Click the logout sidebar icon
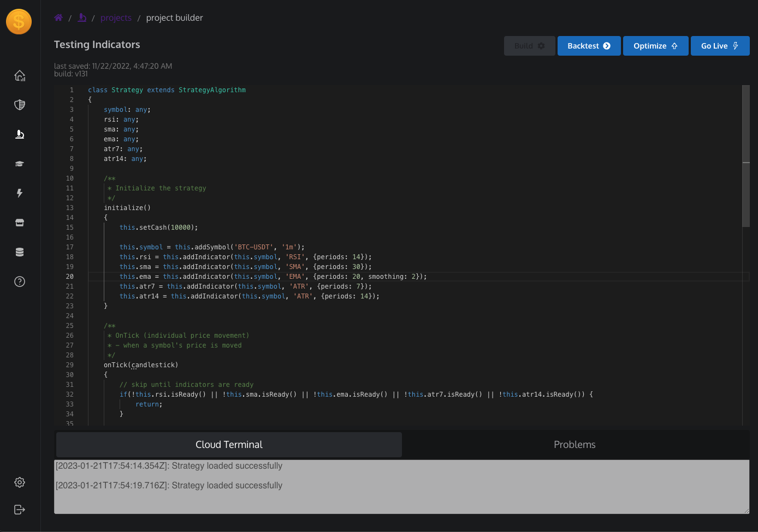This screenshot has width=758, height=532. [x=20, y=510]
